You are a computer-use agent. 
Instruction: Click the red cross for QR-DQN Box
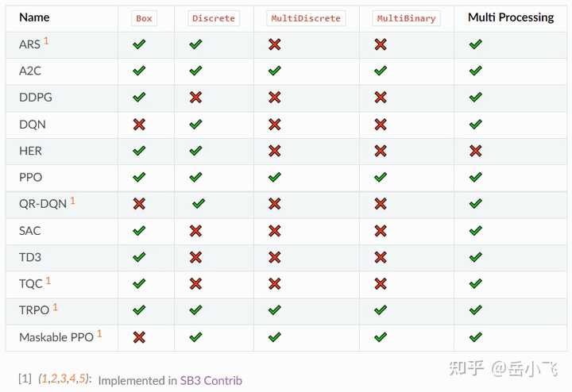(139, 204)
